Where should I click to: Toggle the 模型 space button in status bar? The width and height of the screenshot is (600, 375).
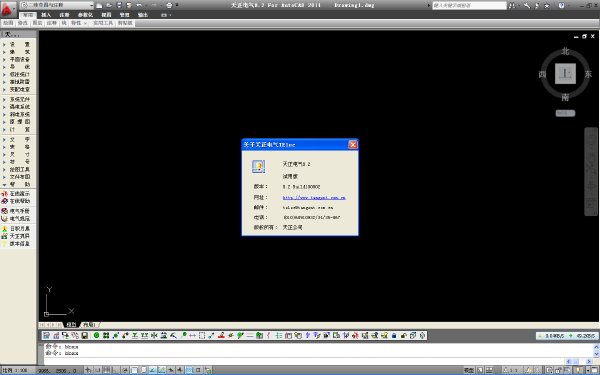[469, 370]
